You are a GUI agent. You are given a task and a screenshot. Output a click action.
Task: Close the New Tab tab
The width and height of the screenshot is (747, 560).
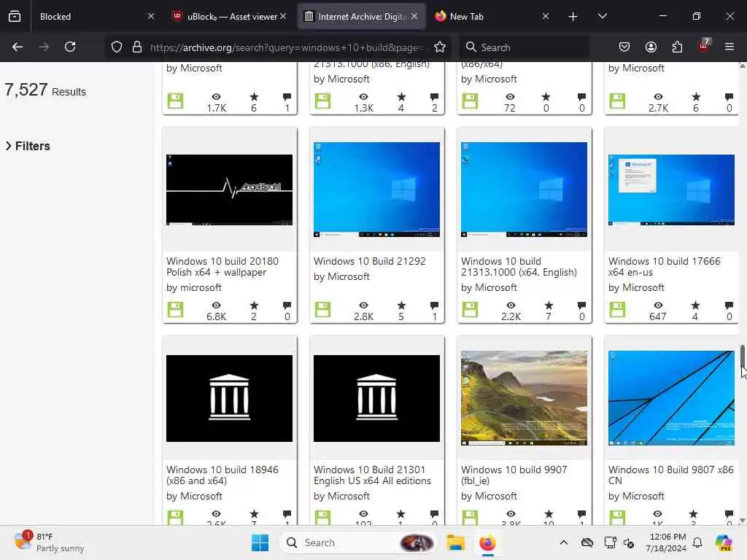(x=546, y=17)
